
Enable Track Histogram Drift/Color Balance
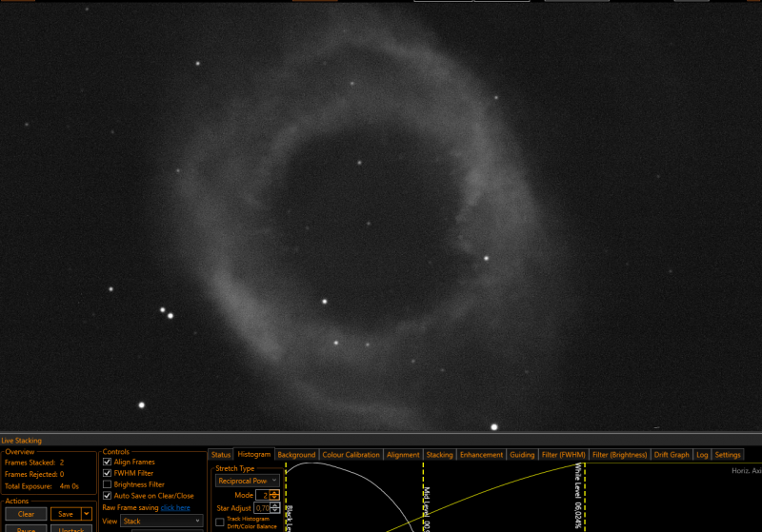pos(220,522)
